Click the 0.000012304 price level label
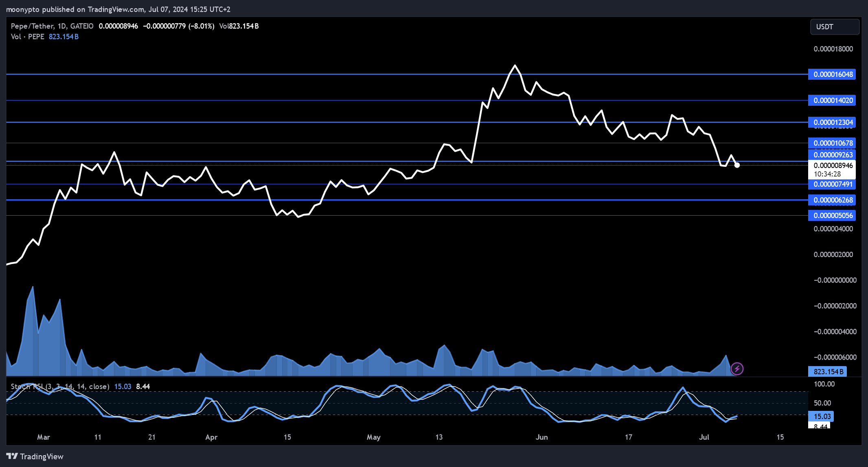The image size is (868, 467). pyautogui.click(x=832, y=122)
